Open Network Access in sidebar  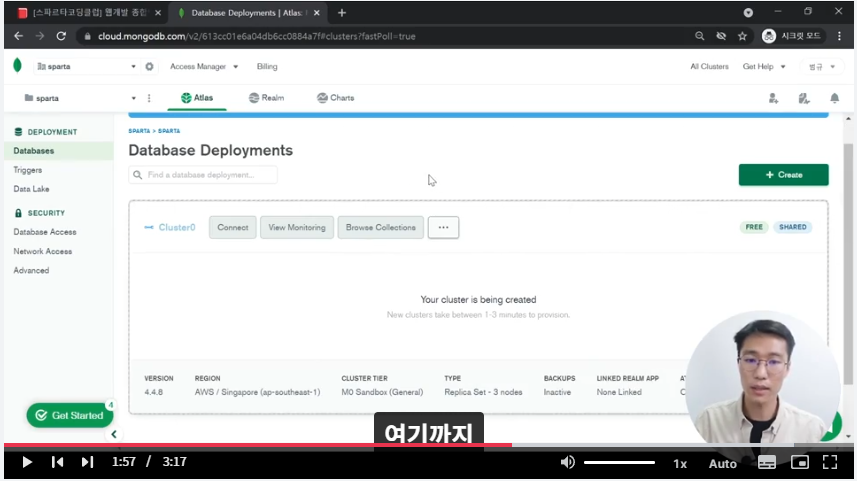pos(43,251)
